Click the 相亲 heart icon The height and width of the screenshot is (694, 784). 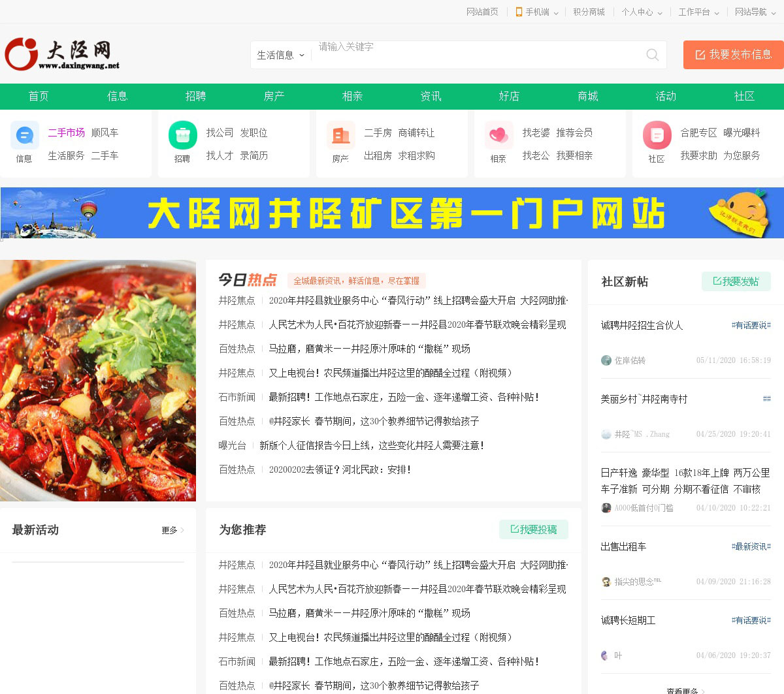[x=499, y=135]
